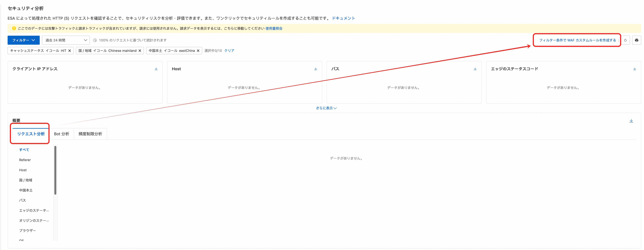Click the print icon button
Image resolution: width=644 pixels, height=250 pixels.
coord(637,40)
